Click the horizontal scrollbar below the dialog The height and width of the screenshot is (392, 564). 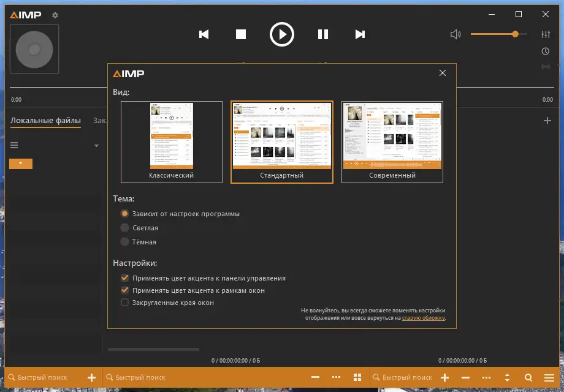coord(153,349)
